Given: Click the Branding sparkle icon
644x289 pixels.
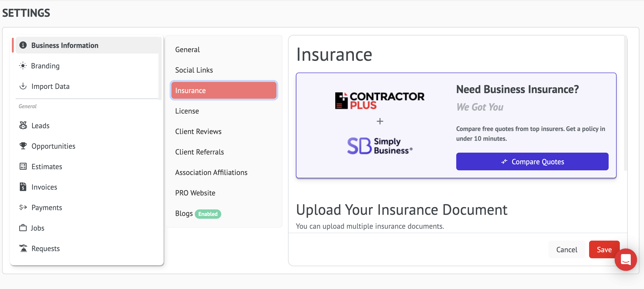Looking at the screenshot, I should click(x=23, y=66).
